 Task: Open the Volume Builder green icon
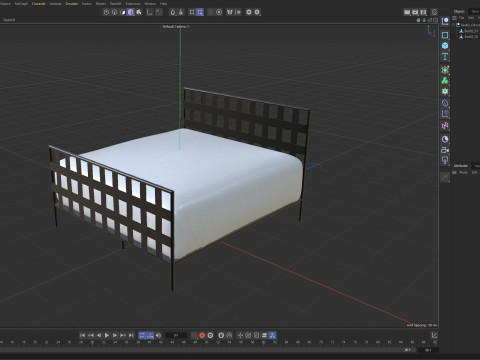[x=445, y=80]
